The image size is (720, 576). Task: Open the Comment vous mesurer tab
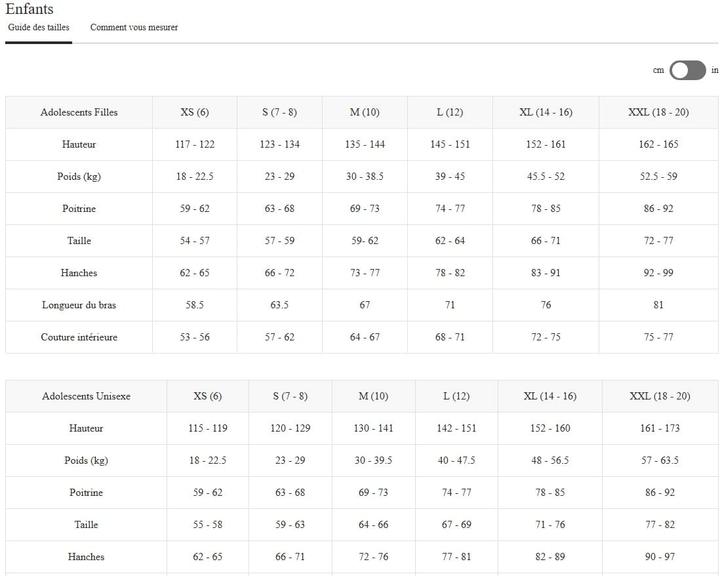click(134, 28)
